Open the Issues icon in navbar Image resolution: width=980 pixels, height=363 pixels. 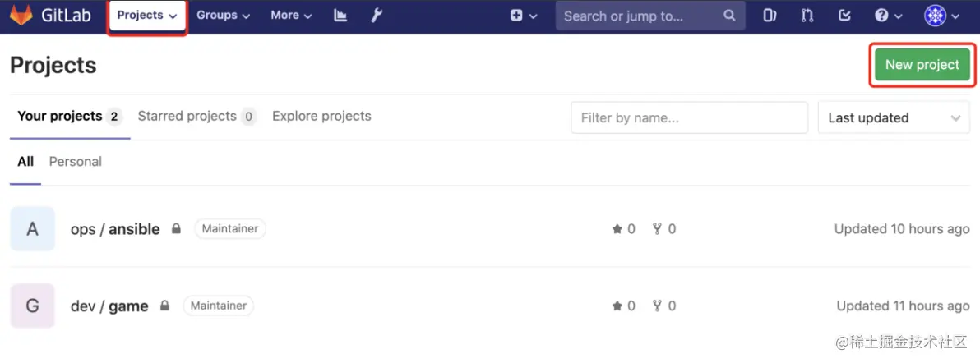tap(770, 16)
